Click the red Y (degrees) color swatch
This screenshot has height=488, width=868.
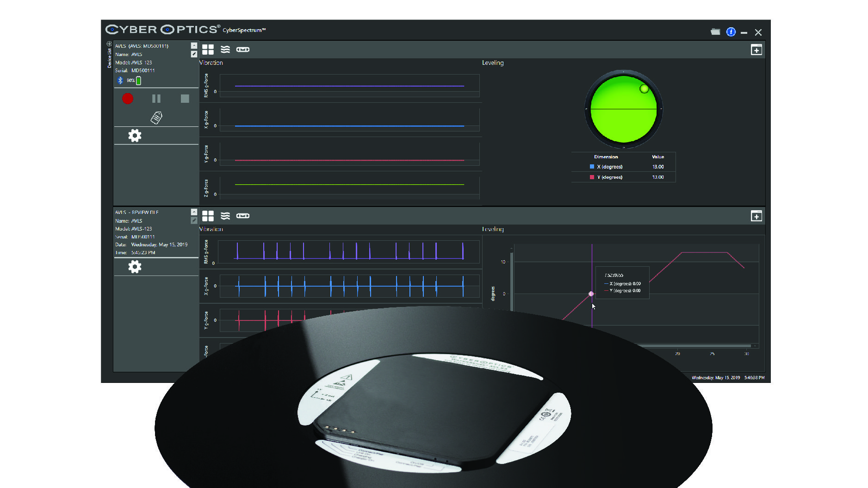coord(592,177)
